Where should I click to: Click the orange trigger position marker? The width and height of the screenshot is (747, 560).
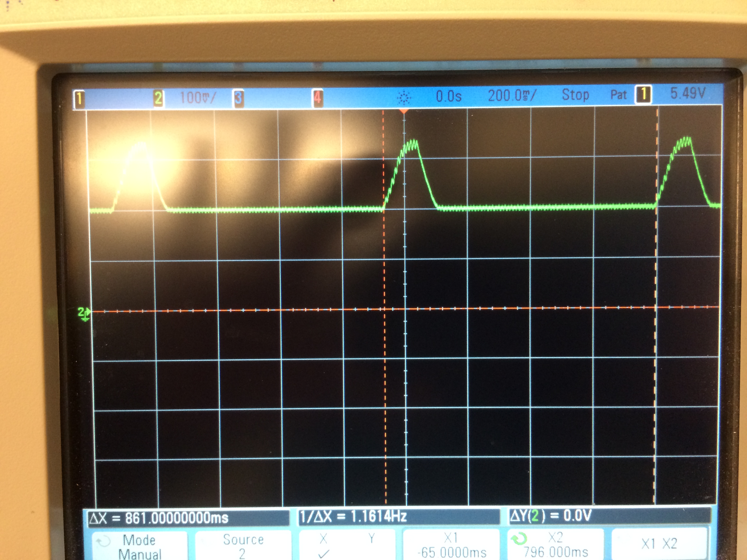click(404, 111)
